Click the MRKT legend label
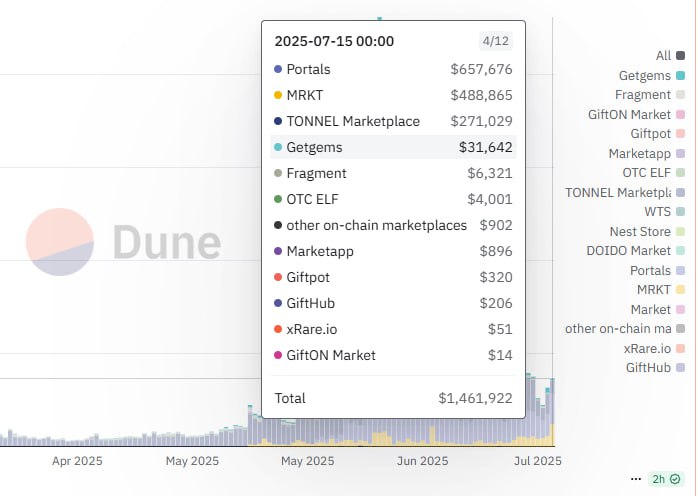698x496 pixels. point(653,290)
